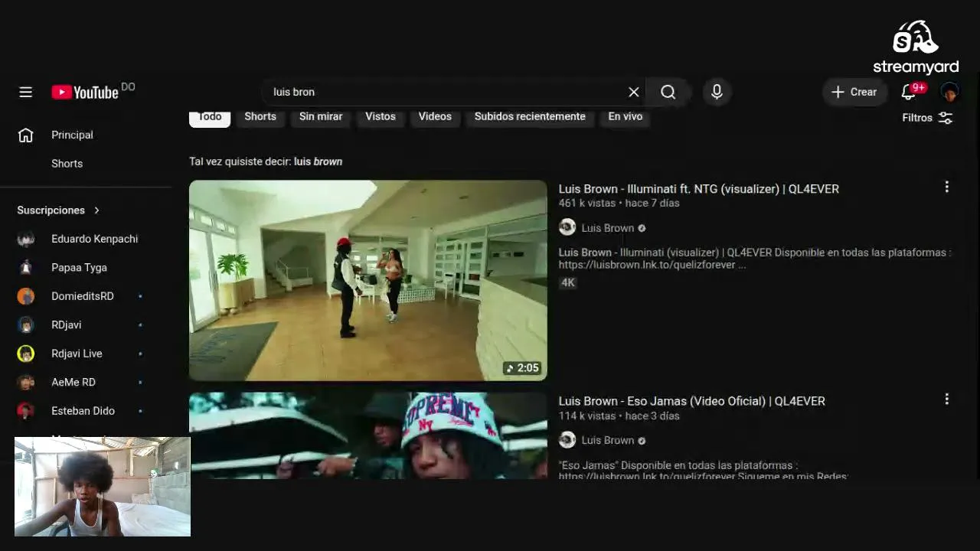Open options menu for Illuminati video
This screenshot has width=980, height=551.
[x=946, y=187]
